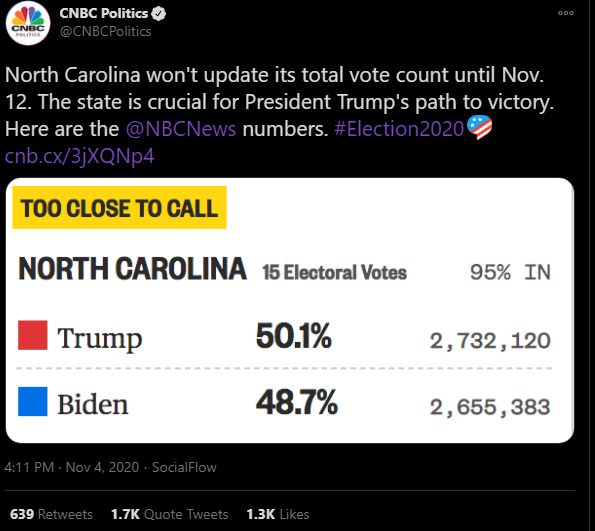View the 1.7K Quote Tweets
The image size is (595, 531).
click(170, 514)
